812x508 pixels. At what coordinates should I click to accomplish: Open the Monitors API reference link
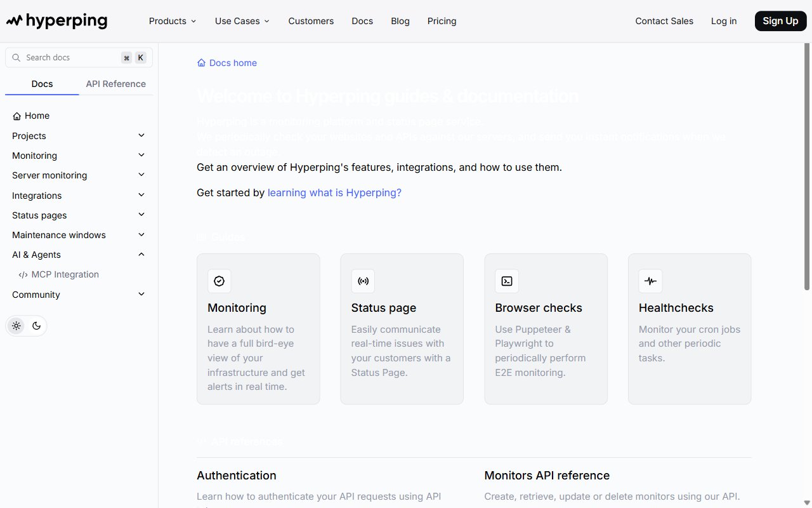547,476
